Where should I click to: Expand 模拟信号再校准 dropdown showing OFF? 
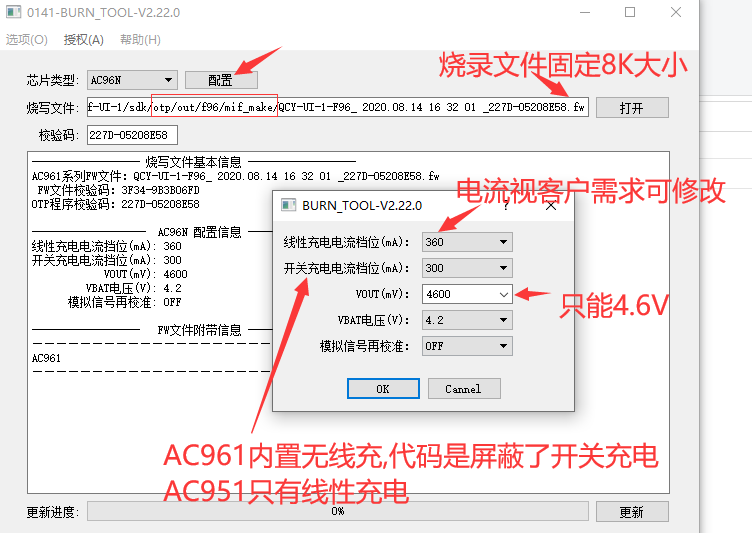click(x=467, y=346)
